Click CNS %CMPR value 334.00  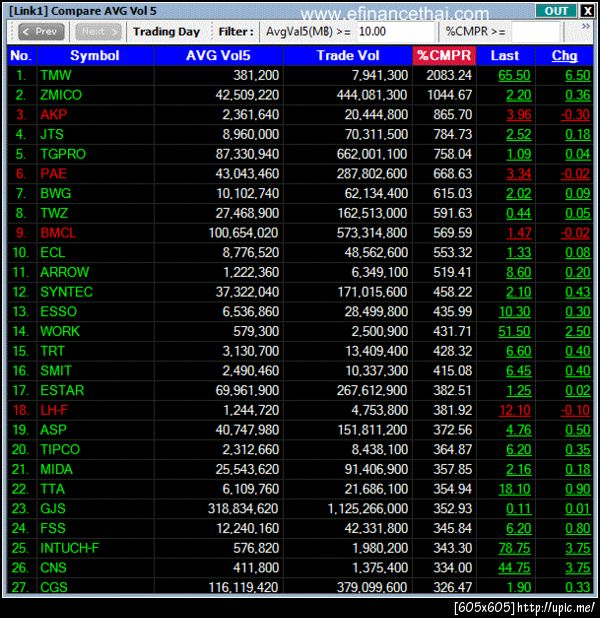pyautogui.click(x=453, y=568)
